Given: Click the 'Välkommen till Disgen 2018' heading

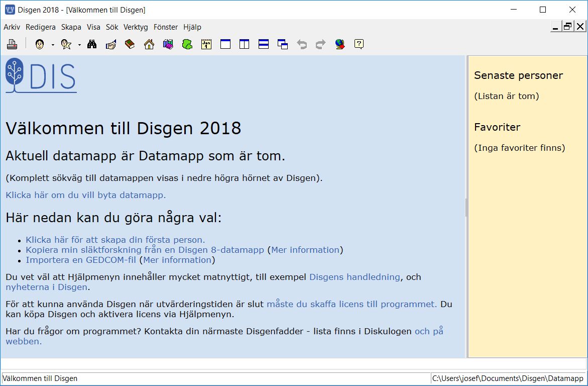Looking at the screenshot, I should coord(124,129).
